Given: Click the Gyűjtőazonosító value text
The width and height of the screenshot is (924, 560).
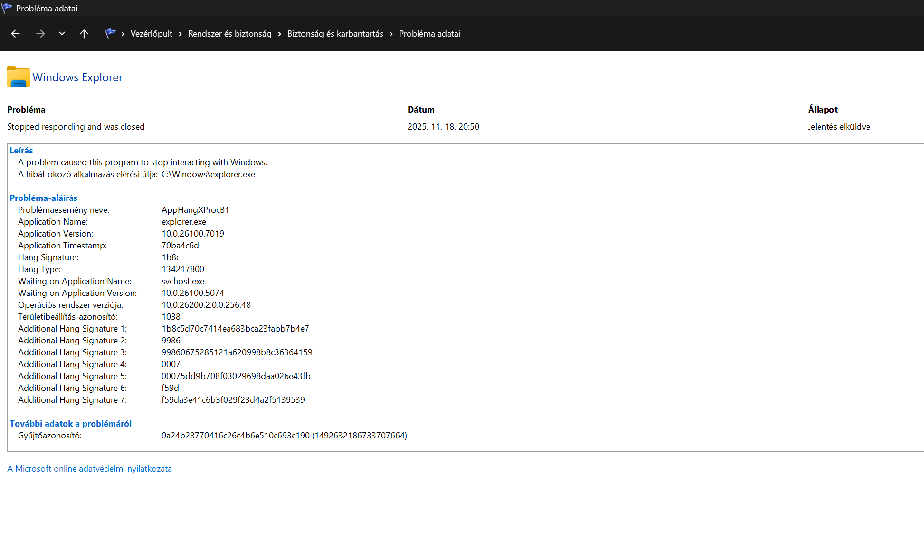Looking at the screenshot, I should click(x=284, y=436).
